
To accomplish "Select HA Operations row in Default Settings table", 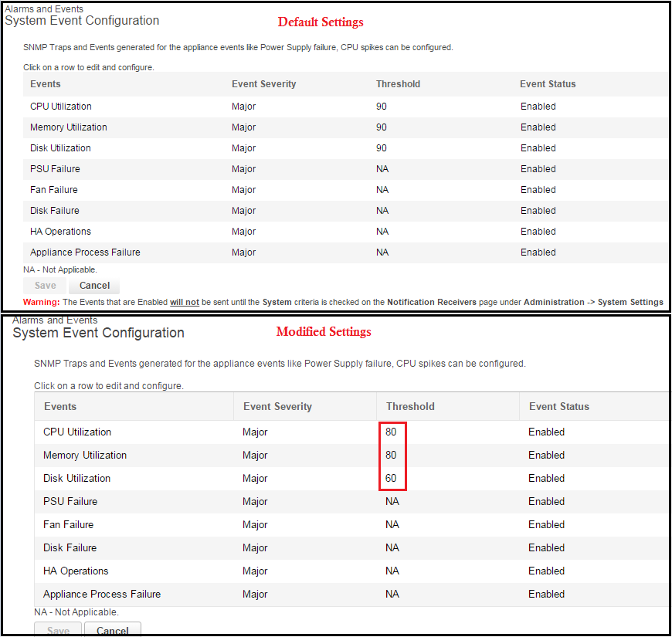I will [60, 232].
